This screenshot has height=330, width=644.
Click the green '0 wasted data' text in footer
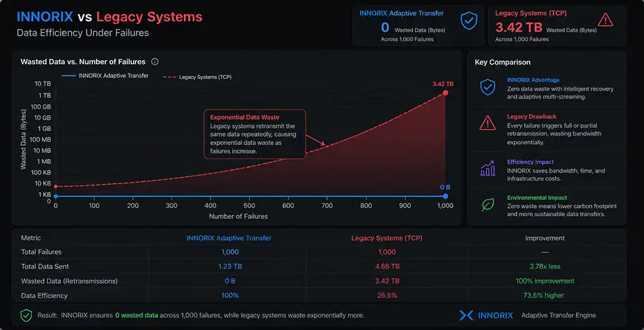(136, 315)
